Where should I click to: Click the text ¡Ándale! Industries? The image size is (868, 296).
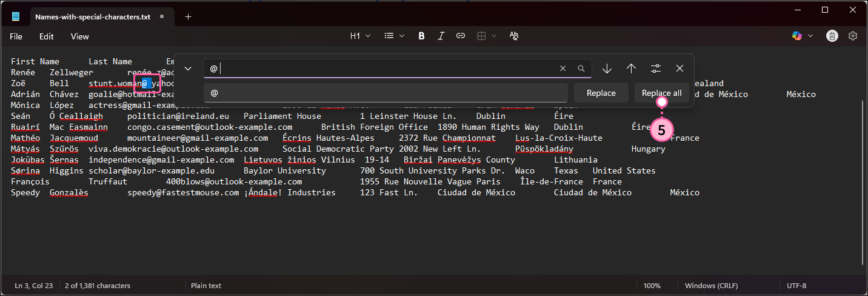tap(290, 192)
